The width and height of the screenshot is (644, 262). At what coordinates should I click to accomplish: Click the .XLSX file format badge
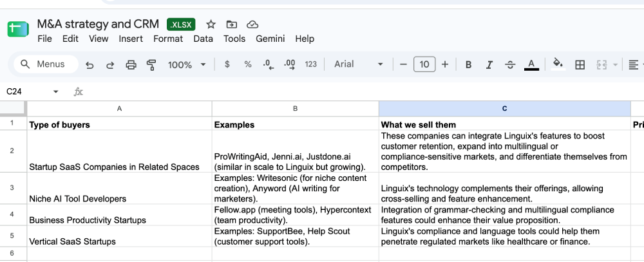click(x=181, y=24)
